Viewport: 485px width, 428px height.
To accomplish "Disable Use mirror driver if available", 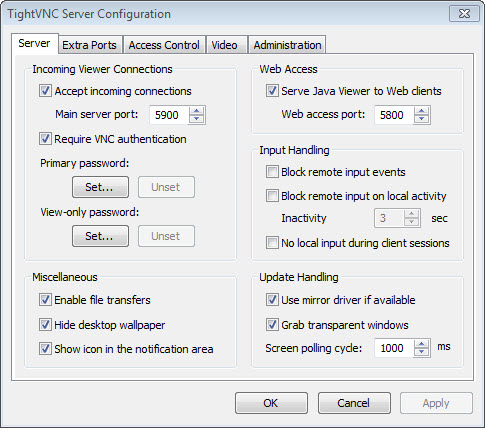I will pyautogui.click(x=272, y=300).
